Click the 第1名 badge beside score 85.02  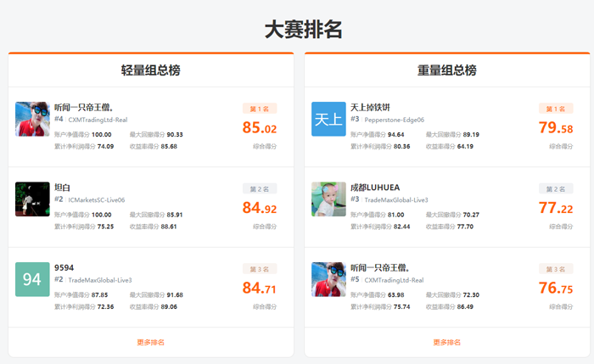click(260, 109)
